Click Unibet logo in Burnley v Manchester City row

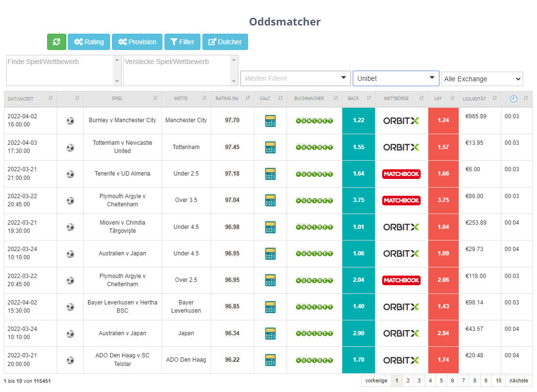coord(314,121)
